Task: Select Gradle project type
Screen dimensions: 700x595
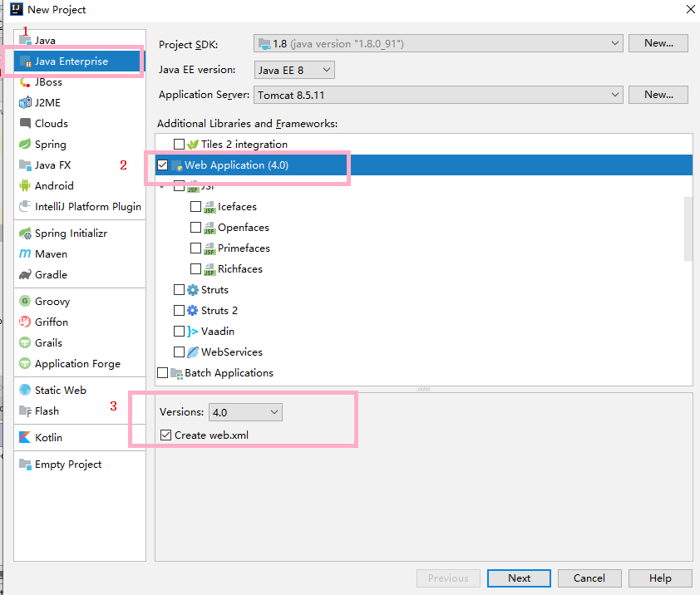Action: click(x=80, y=274)
